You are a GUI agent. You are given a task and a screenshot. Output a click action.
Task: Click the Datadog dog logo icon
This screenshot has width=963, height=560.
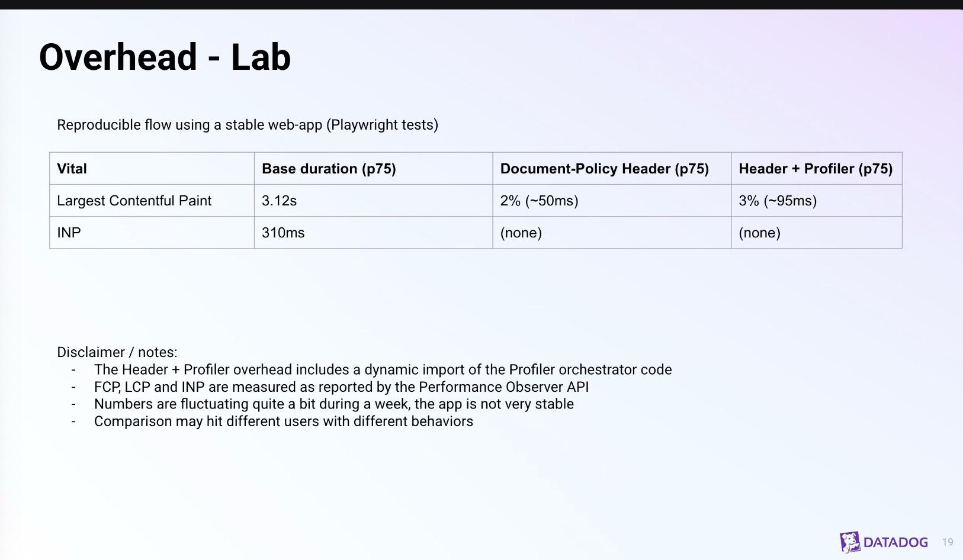click(850, 542)
